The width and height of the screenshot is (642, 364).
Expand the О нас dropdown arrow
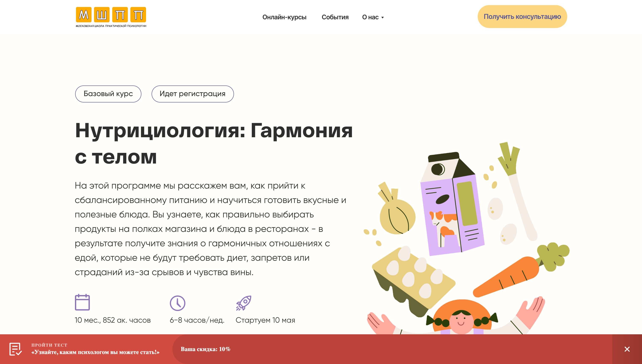click(382, 17)
